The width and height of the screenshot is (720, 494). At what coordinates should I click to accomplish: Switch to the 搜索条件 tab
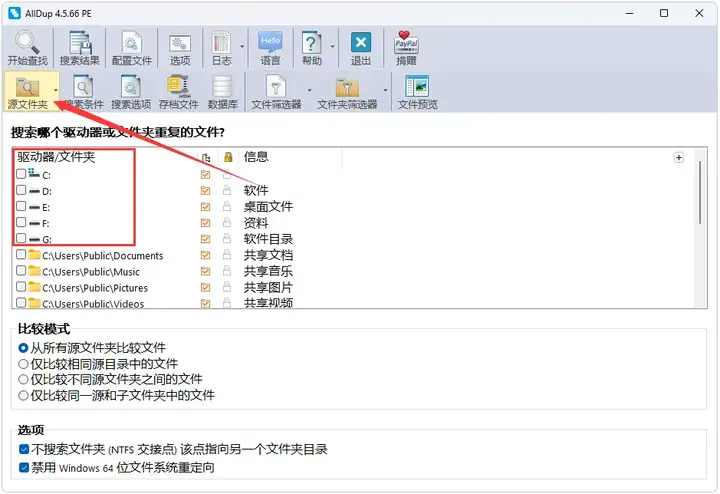pyautogui.click(x=84, y=92)
